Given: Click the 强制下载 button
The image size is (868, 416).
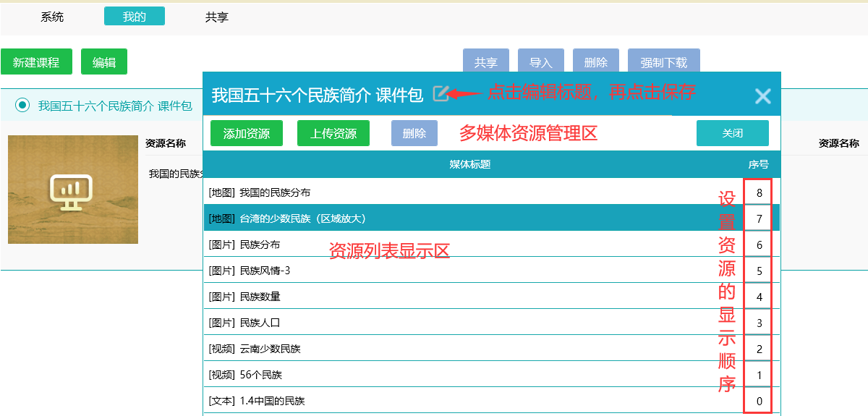Looking at the screenshot, I should click(x=663, y=62).
